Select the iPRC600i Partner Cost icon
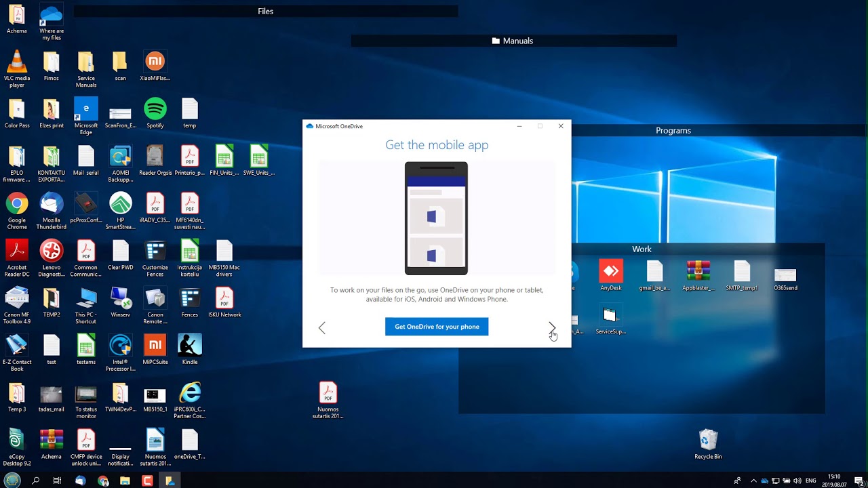 pos(190,401)
